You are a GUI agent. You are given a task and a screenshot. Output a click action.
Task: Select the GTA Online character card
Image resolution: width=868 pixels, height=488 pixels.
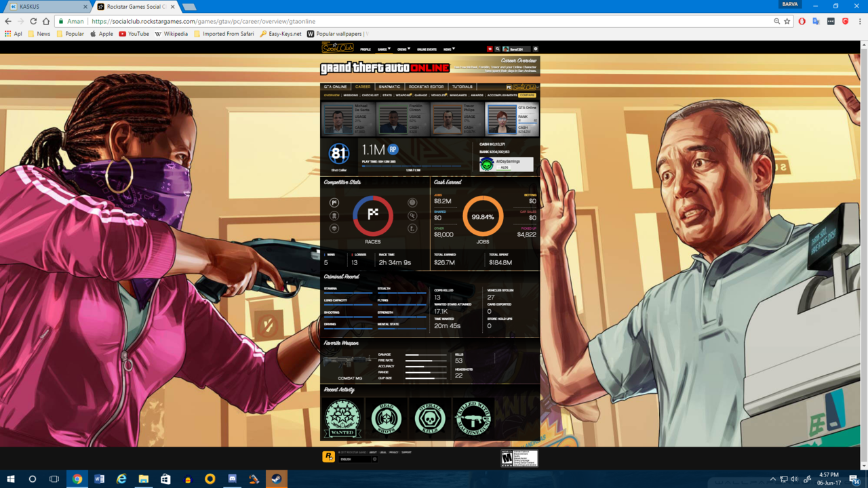[512, 119]
